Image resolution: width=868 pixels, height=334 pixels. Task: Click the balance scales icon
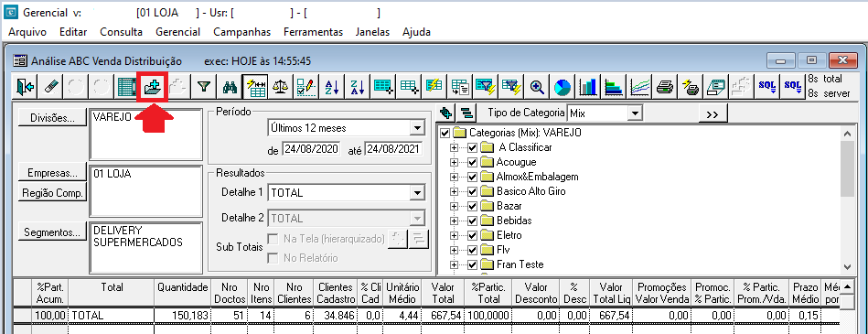[x=281, y=87]
